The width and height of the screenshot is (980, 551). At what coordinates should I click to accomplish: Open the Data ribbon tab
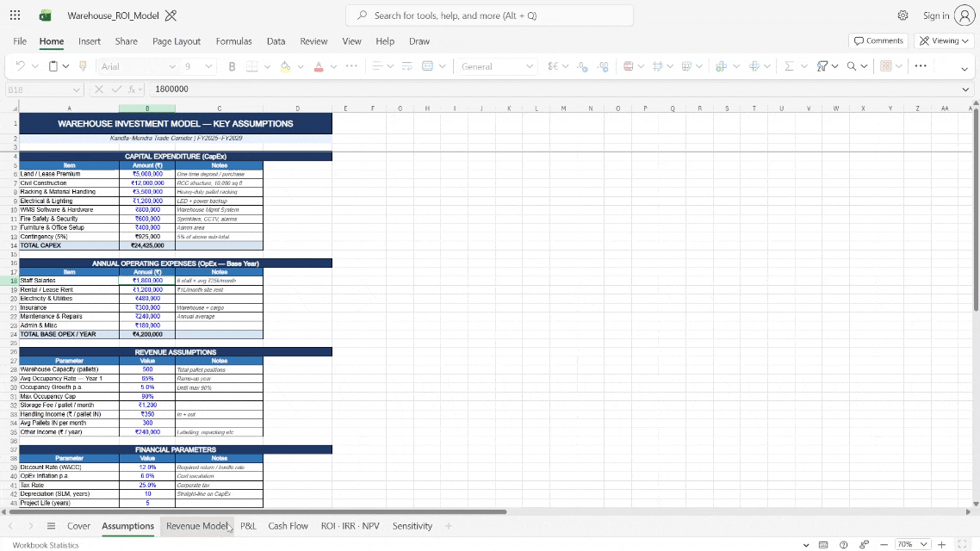tap(276, 41)
